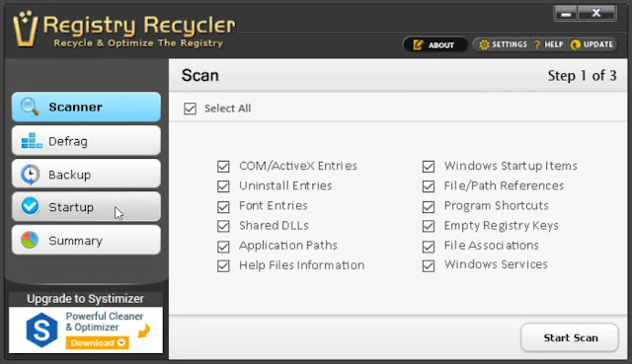Open the Backup section
This screenshot has width=632, height=364.
point(86,175)
